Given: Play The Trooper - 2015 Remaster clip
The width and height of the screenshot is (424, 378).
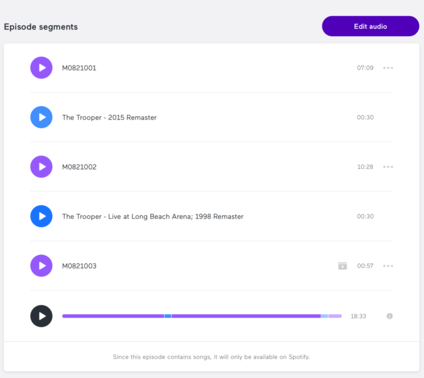Looking at the screenshot, I should (x=41, y=117).
